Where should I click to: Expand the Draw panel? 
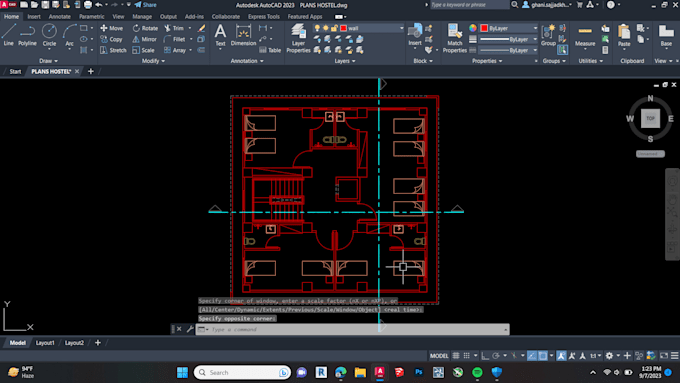48,61
